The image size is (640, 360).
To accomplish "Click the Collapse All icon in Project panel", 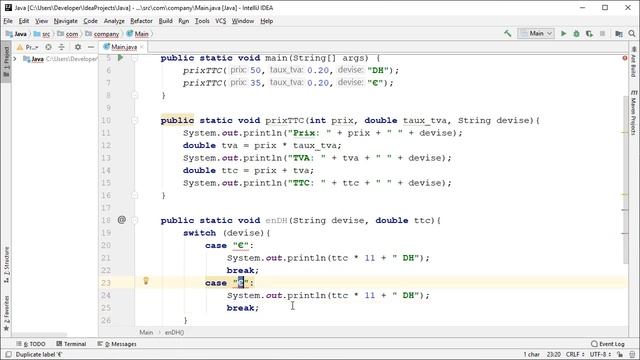I will click(61, 47).
